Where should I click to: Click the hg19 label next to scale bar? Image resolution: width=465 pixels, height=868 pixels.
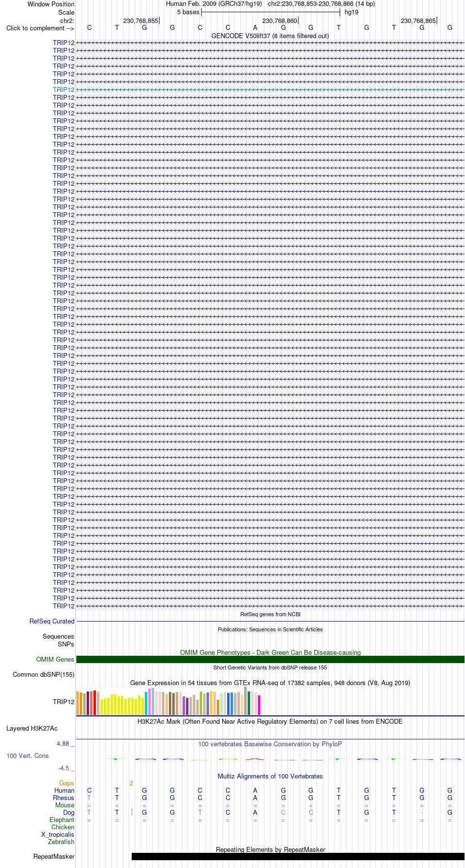351,12
